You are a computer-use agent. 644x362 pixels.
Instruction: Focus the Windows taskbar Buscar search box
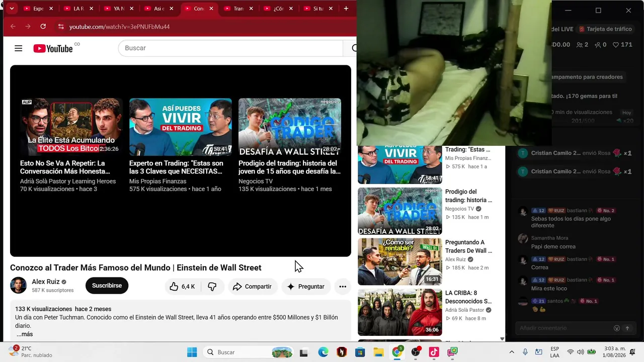click(250, 352)
